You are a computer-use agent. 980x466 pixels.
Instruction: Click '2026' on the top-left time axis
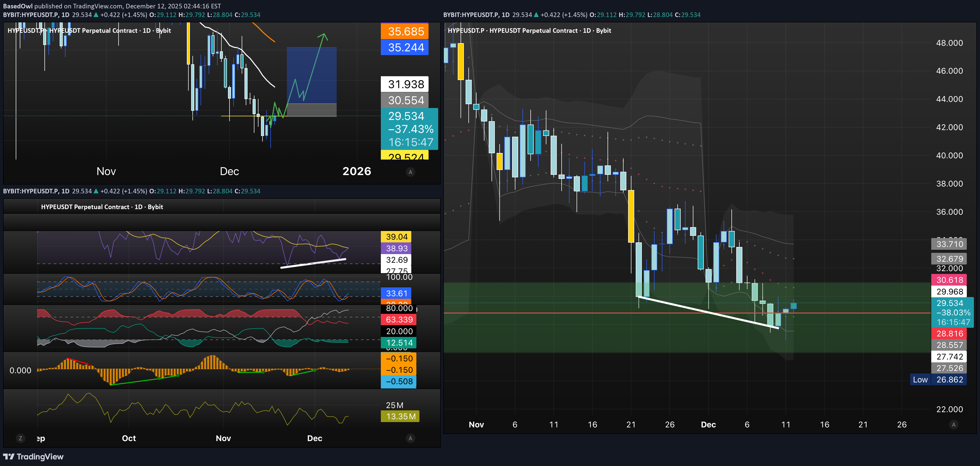[x=356, y=171]
